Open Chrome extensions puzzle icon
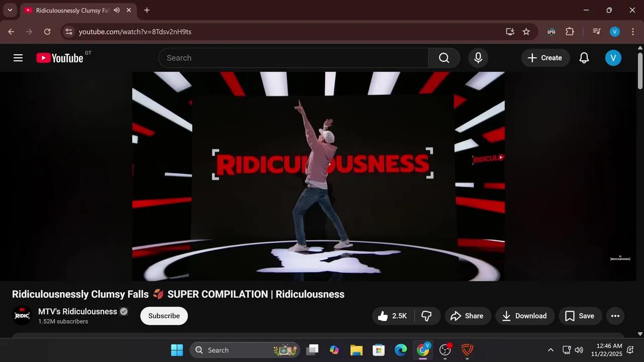This screenshot has width=644, height=362. (570, 32)
